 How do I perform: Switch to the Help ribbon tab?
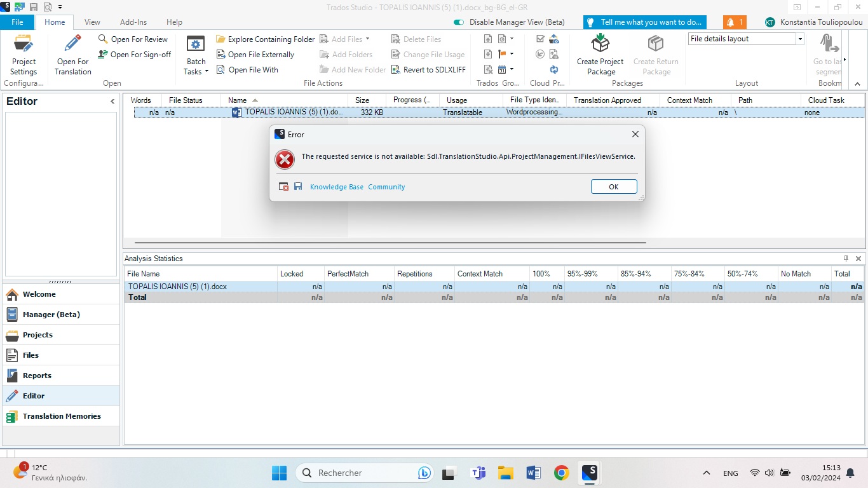(x=174, y=22)
